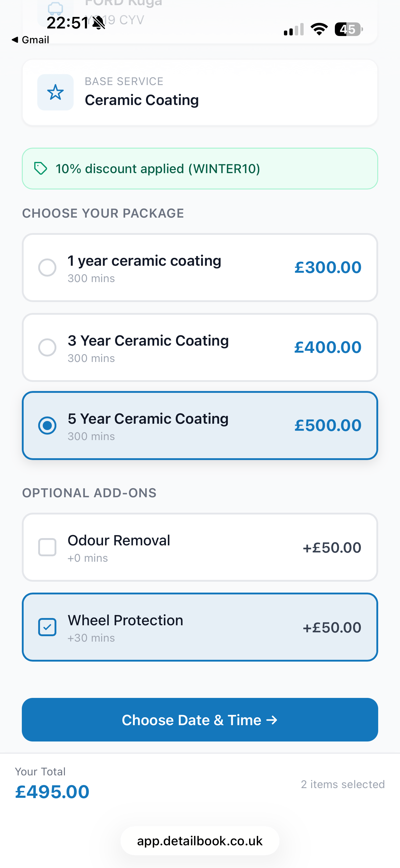
Task: Uncheck the Wheel Protection add-on
Action: [47, 627]
